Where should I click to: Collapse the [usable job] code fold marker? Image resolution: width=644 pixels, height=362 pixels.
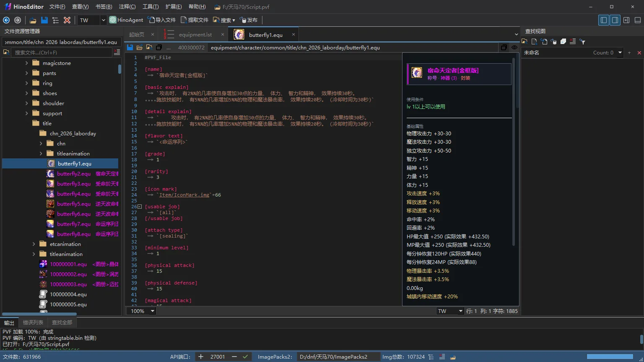click(x=140, y=207)
